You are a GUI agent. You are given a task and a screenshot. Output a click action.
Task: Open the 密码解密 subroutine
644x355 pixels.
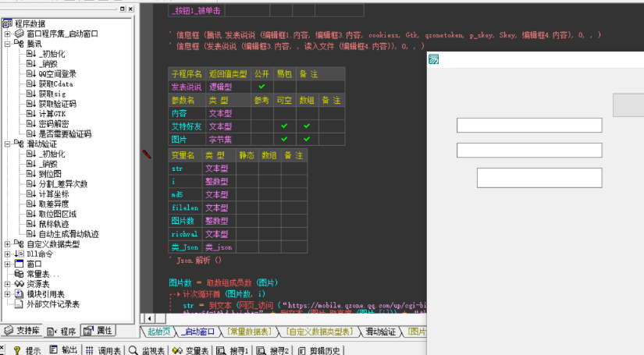[54, 124]
